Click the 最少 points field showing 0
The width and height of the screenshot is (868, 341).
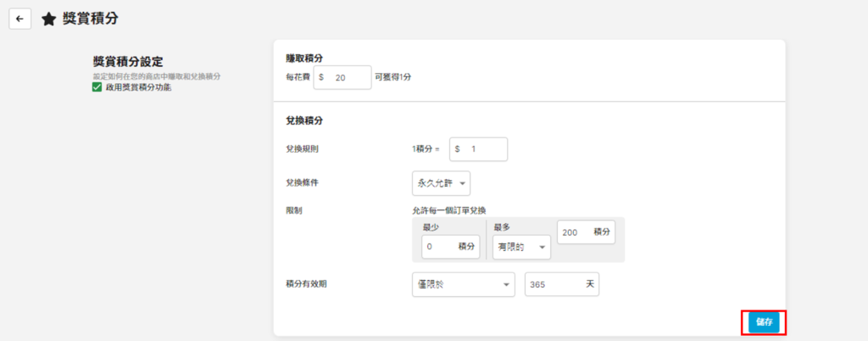[x=450, y=246]
